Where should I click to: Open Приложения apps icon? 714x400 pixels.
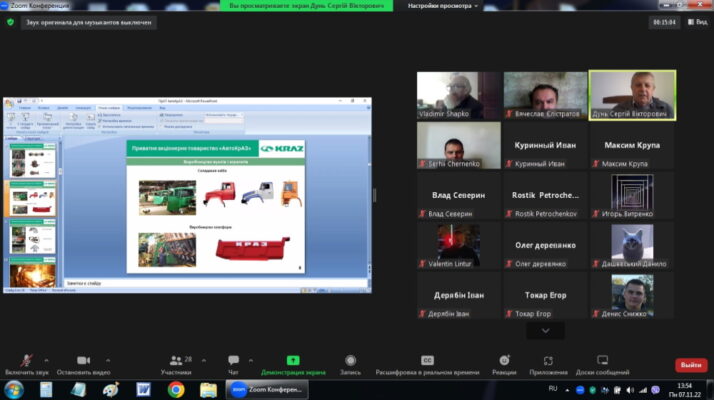click(548, 361)
